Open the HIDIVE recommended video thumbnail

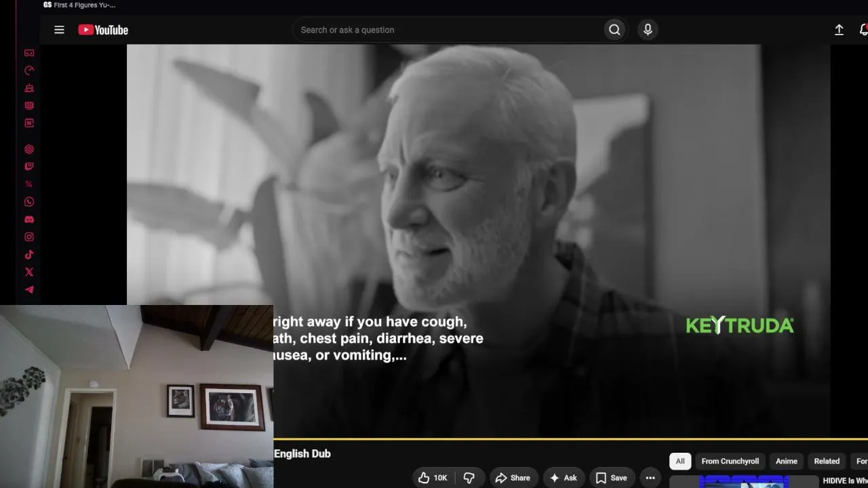coord(743,482)
